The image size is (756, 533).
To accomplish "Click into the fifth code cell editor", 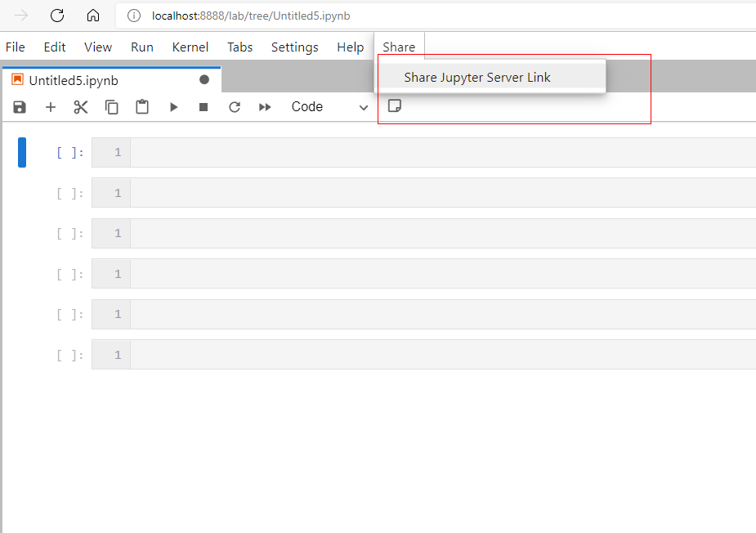I will point(443,314).
